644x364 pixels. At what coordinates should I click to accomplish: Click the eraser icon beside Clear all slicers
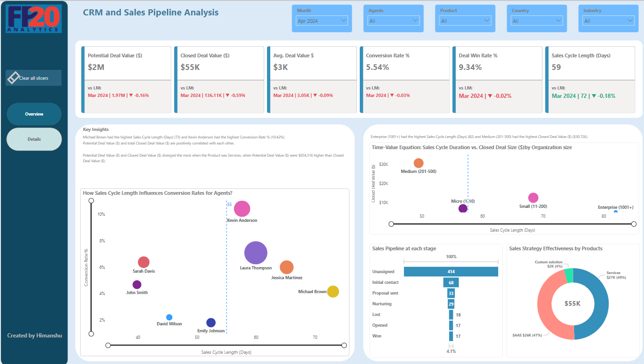(x=14, y=78)
